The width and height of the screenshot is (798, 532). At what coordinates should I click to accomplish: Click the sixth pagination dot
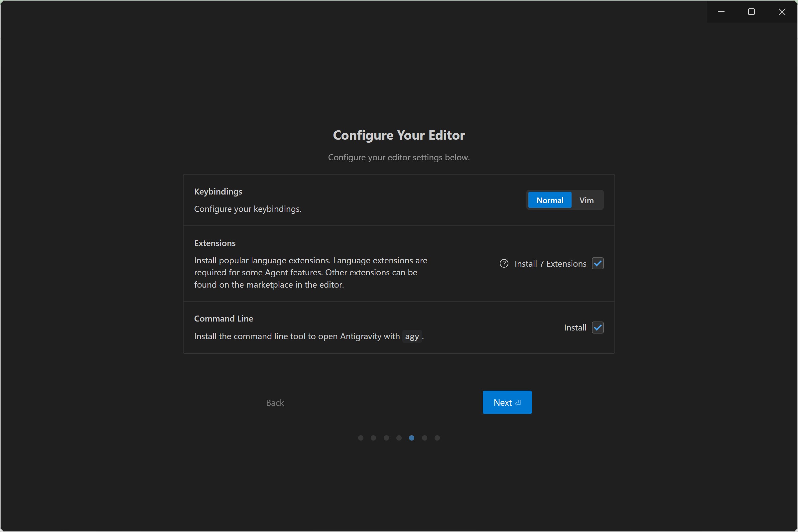point(425,438)
